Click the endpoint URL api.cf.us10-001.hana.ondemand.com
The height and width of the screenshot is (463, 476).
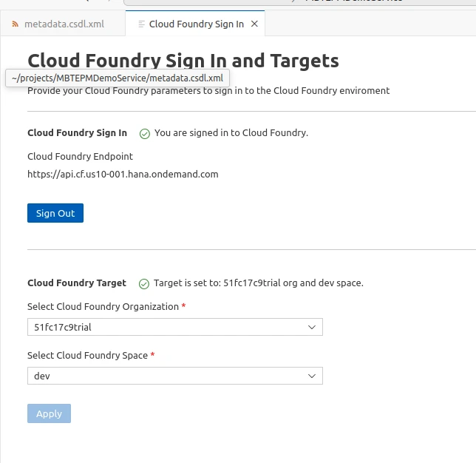[x=123, y=174]
